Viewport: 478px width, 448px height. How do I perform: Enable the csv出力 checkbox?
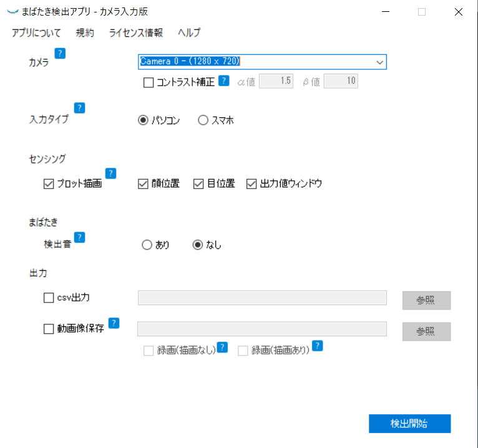coord(49,298)
